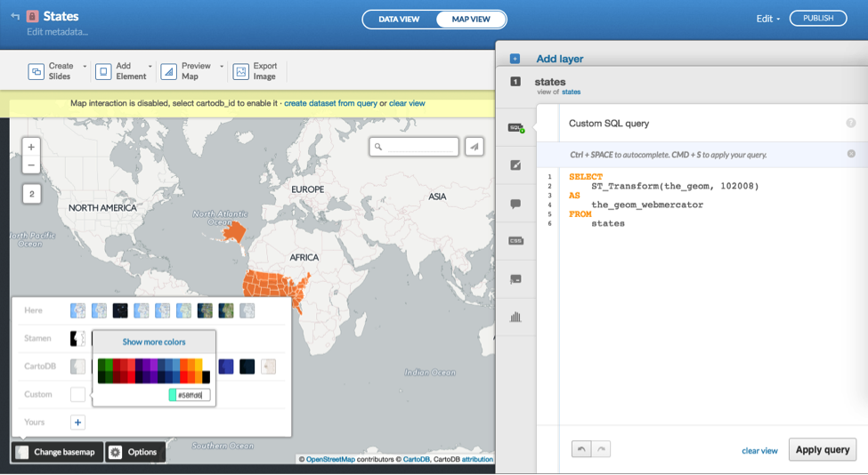This screenshot has height=475, width=868.
Task: Add your own basemap with plus
Action: 77,423
